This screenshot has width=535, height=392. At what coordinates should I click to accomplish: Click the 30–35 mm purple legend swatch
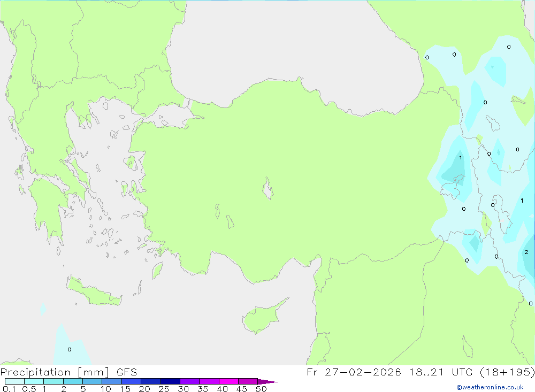pyautogui.click(x=190, y=381)
